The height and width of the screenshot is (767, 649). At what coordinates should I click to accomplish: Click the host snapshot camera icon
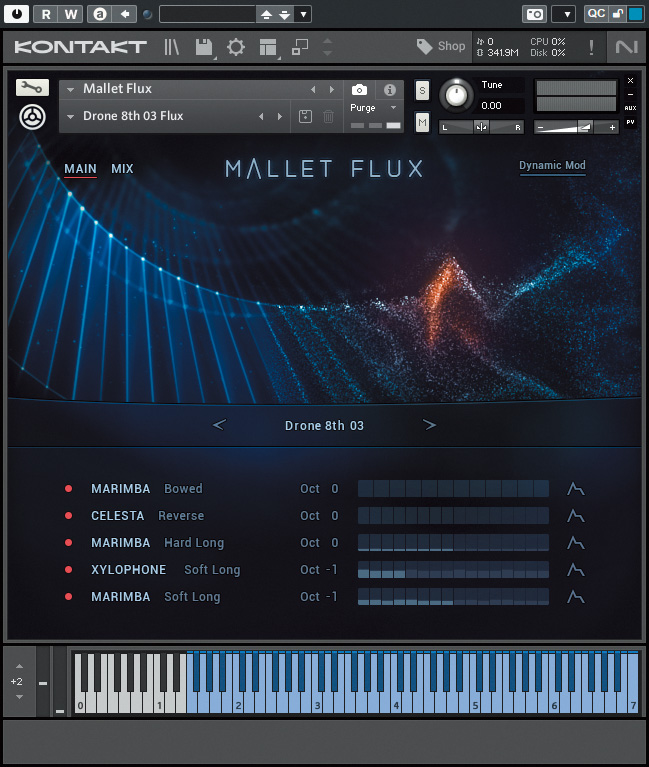tap(534, 14)
